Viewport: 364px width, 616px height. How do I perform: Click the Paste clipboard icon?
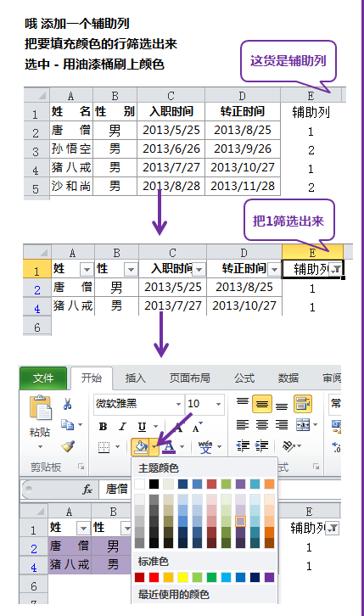[40, 408]
